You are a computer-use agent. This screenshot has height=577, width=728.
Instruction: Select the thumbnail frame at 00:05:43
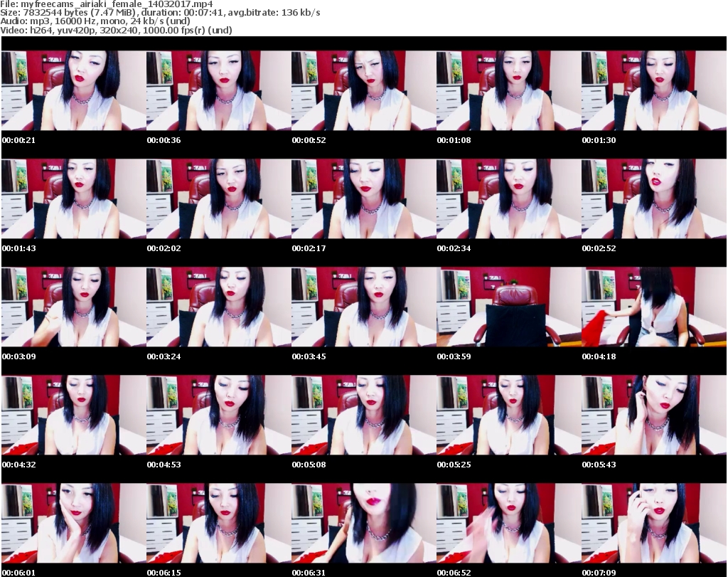tap(654, 415)
